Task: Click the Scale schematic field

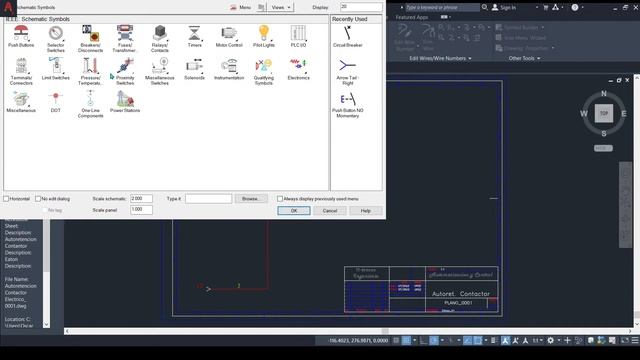Action: click(141, 199)
